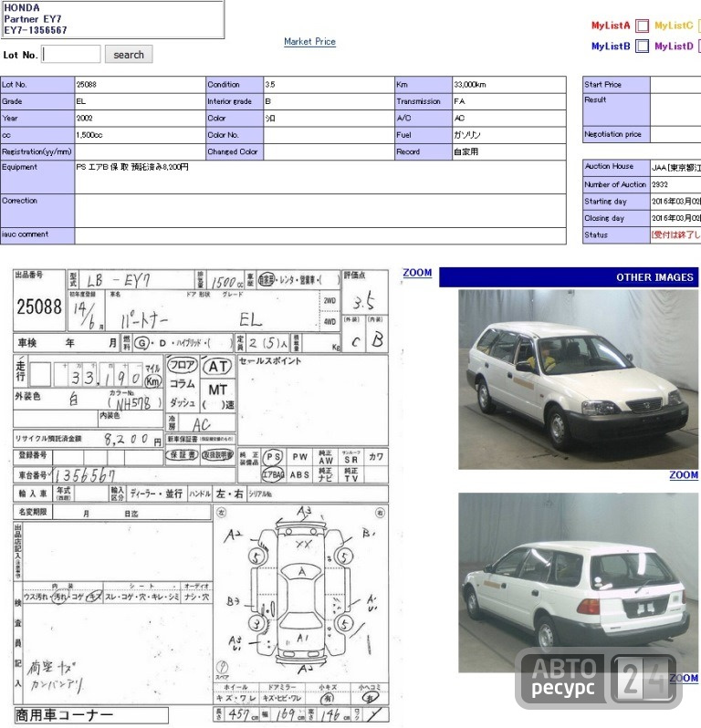Click the Lot No. input field
Viewport: 701px width, 728px height.
pyautogui.click(x=71, y=55)
